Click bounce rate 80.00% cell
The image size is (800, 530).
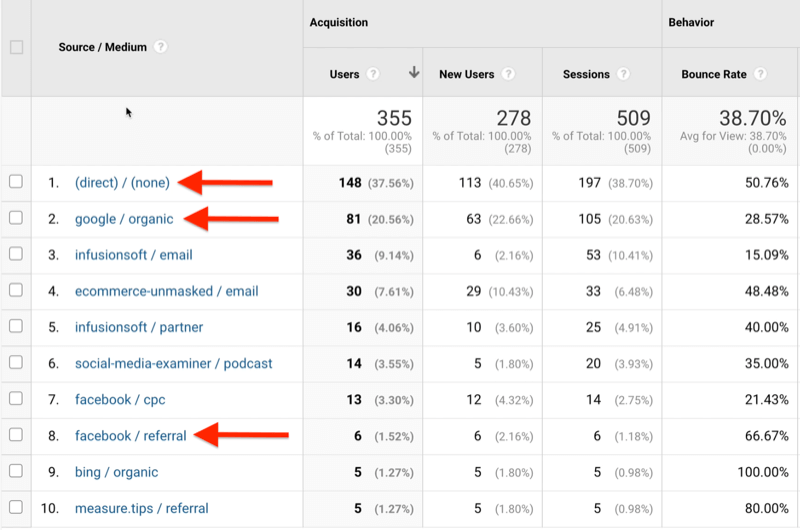pyautogui.click(x=767, y=509)
